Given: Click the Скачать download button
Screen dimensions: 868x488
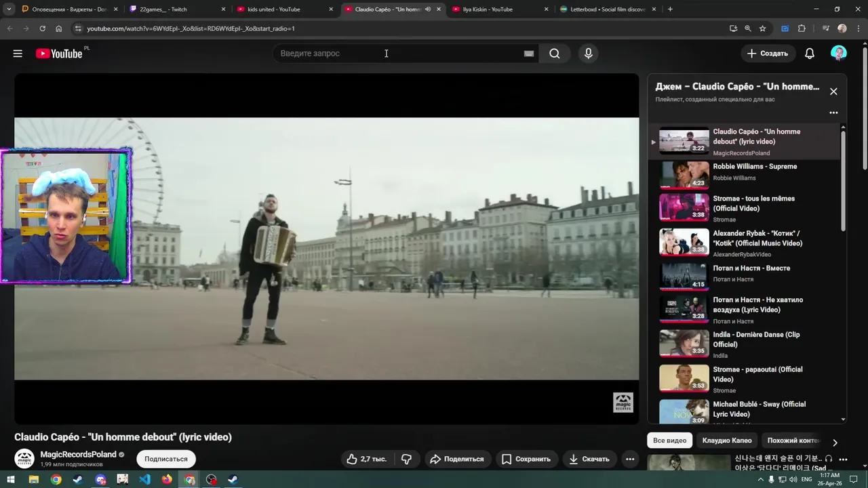Looking at the screenshot, I should coord(589,459).
